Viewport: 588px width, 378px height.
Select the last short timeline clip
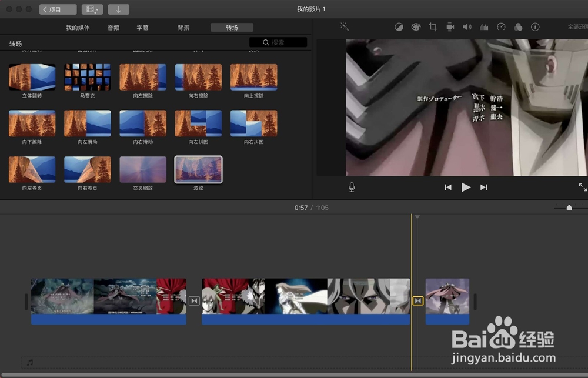click(447, 301)
